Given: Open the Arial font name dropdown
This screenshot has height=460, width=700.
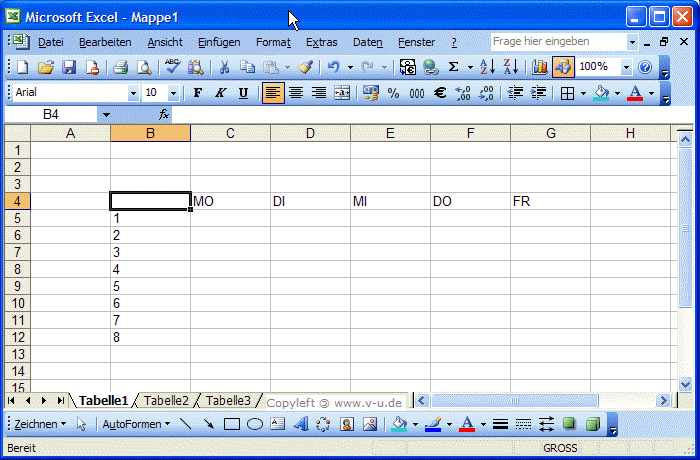Looking at the screenshot, I should (x=133, y=93).
